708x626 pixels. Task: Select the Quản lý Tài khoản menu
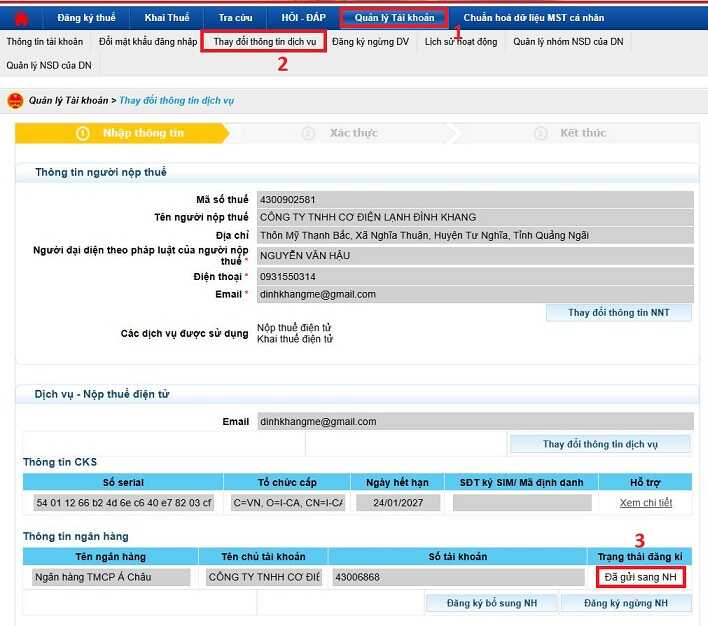[394, 18]
